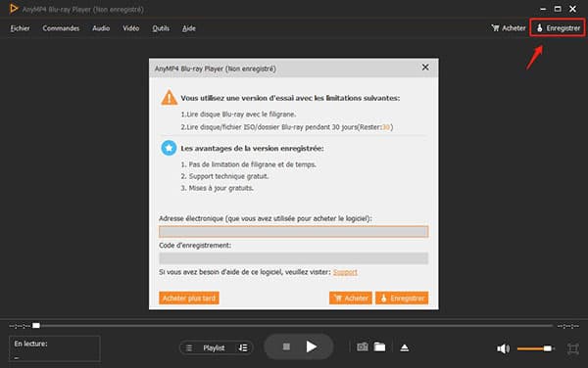Click the Adresse électronique input field
This screenshot has width=588, height=368.
tap(294, 232)
